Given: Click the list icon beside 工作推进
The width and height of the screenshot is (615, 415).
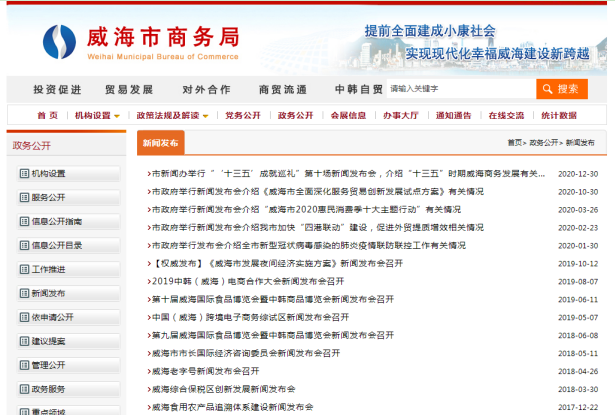Looking at the screenshot, I should [x=24, y=269].
